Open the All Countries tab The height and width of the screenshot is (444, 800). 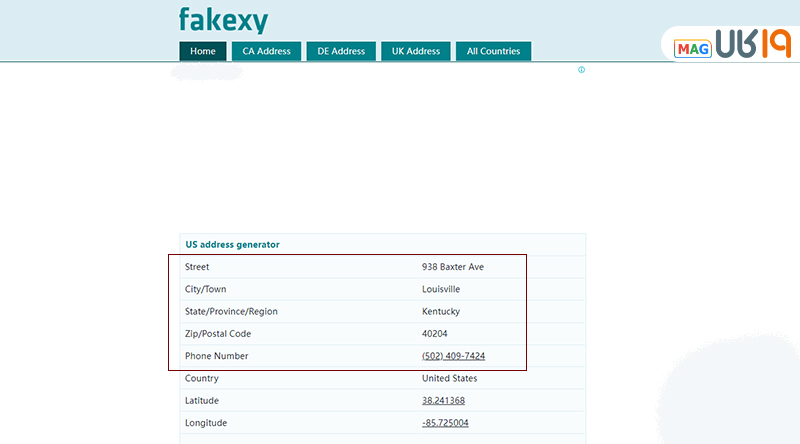click(x=493, y=51)
